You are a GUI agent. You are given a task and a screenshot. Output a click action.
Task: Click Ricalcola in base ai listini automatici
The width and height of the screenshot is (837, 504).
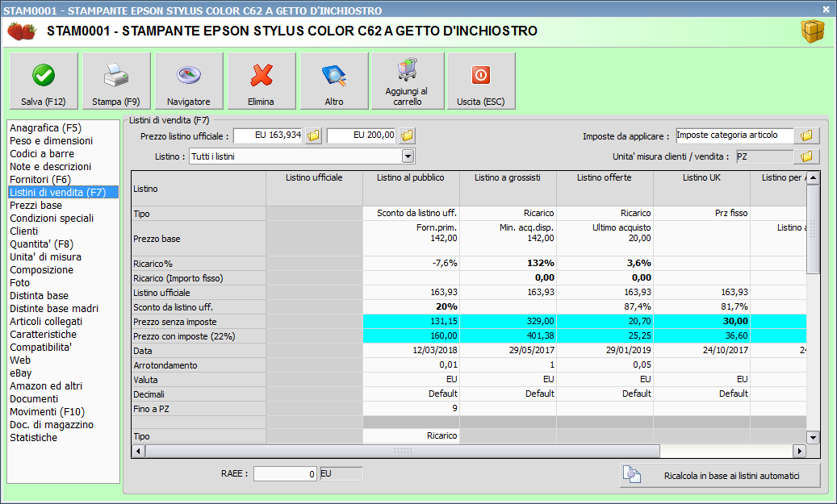pos(720,476)
